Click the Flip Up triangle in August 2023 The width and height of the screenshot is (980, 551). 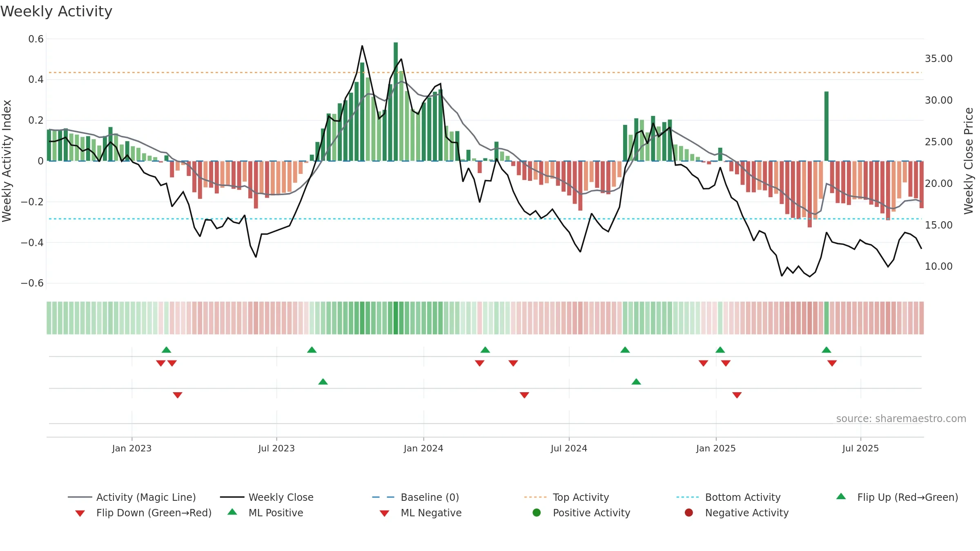coord(312,350)
